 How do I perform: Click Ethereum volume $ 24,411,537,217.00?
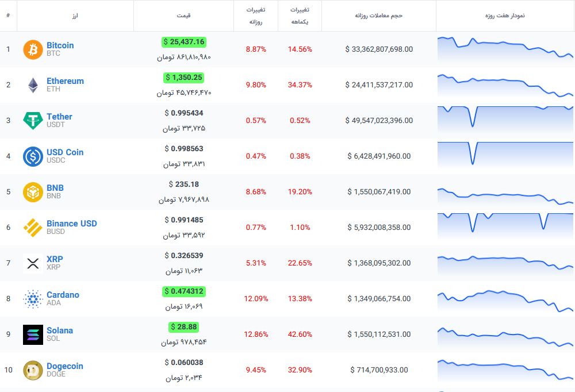379,84
